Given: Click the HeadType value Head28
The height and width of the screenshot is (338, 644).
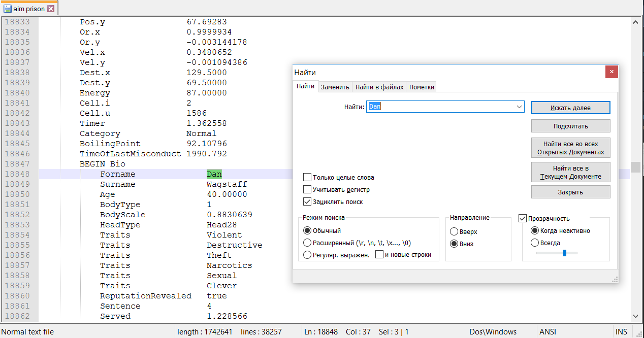Looking at the screenshot, I should tap(222, 225).
